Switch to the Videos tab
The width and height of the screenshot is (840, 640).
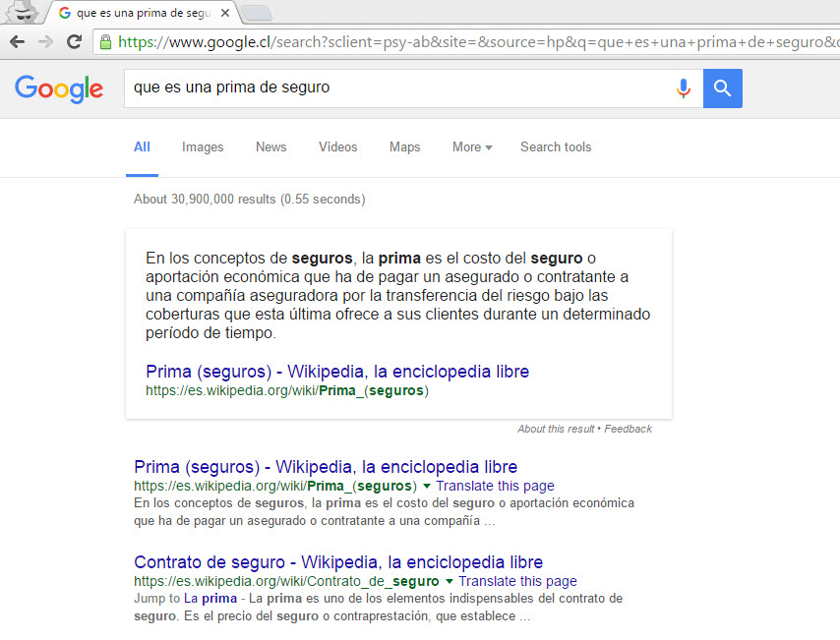pos(338,147)
